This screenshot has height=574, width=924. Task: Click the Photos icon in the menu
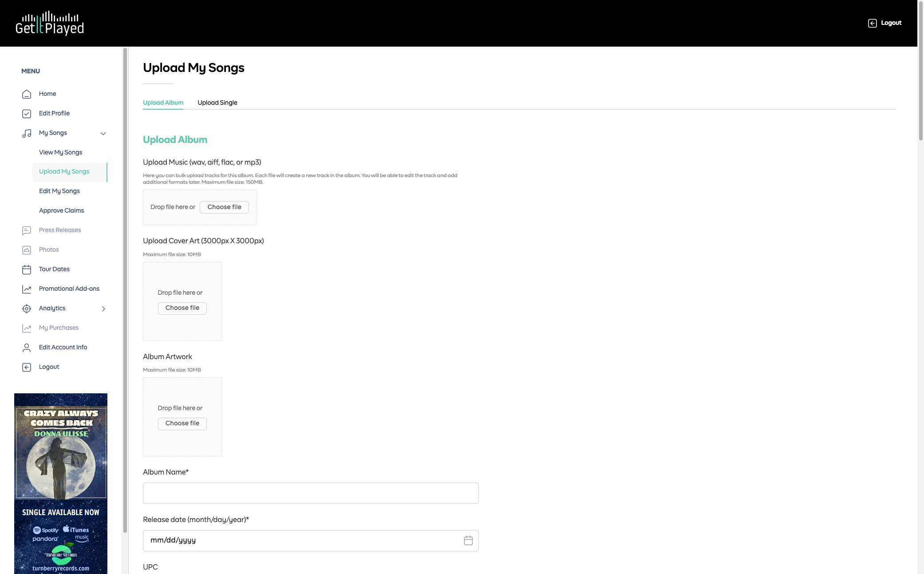pyautogui.click(x=27, y=250)
